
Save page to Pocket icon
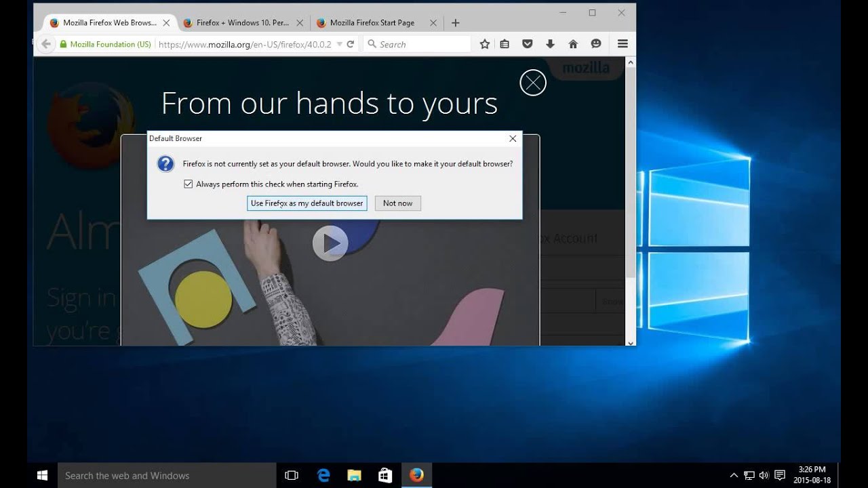(x=528, y=44)
